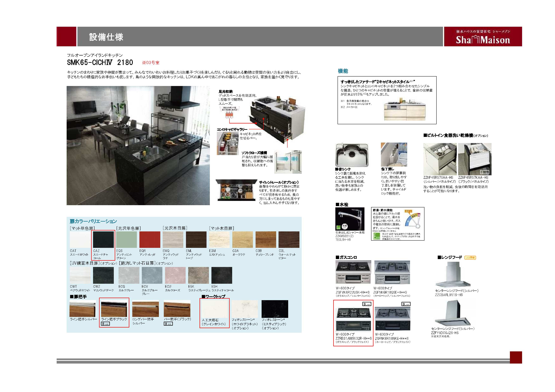Choose the ECU カルクローズ pink swatch
Image resolution: width=555 pixels, height=392 pixels.
click(x=175, y=275)
